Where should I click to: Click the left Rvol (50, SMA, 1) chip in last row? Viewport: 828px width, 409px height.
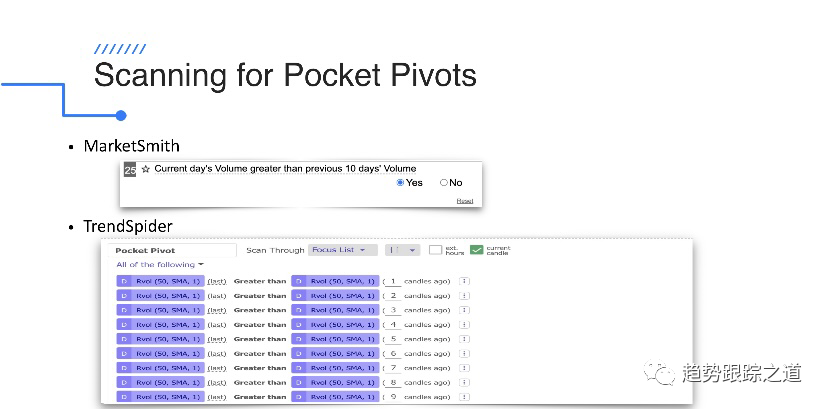pyautogui.click(x=166, y=397)
